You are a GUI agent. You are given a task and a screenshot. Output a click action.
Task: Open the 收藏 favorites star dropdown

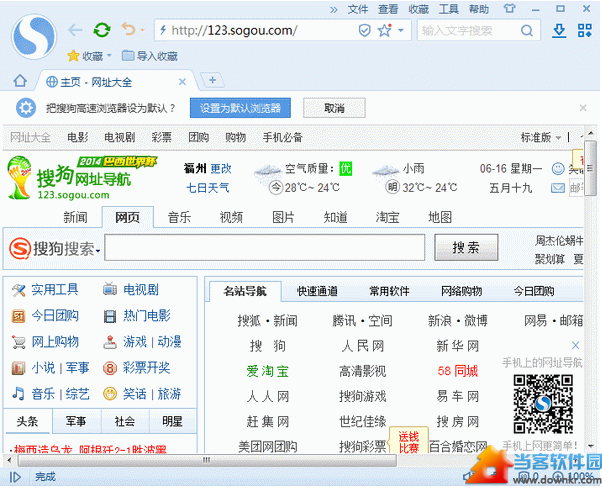[x=89, y=56]
